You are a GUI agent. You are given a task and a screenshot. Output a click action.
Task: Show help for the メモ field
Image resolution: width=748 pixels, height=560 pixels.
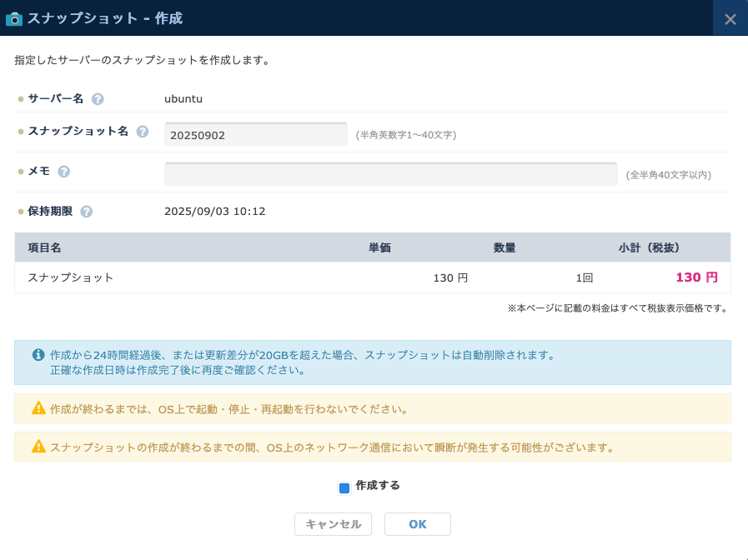(x=63, y=172)
